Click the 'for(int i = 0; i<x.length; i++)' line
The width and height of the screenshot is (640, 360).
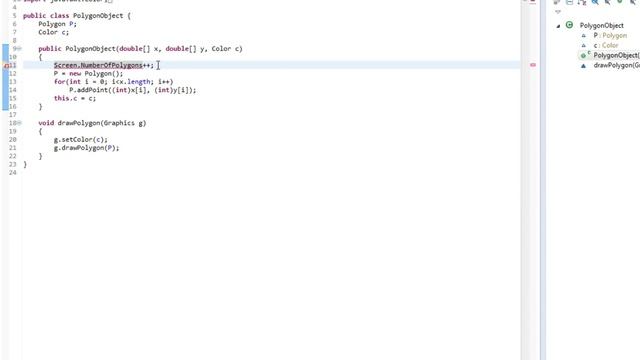113,82
